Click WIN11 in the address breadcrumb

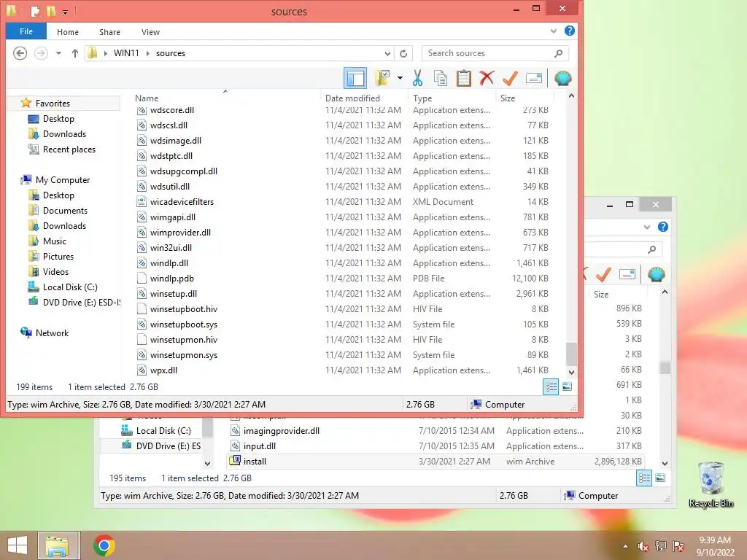click(x=126, y=53)
